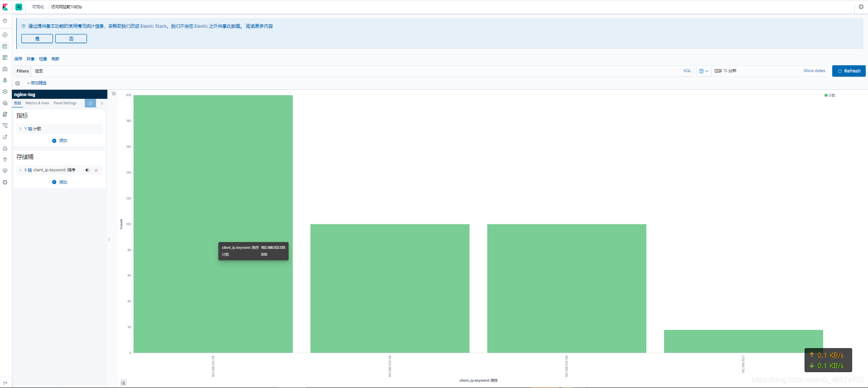Screen dimensions: 868x388
Task: Open Visualize chart icon in sidebar
Action: (5, 46)
